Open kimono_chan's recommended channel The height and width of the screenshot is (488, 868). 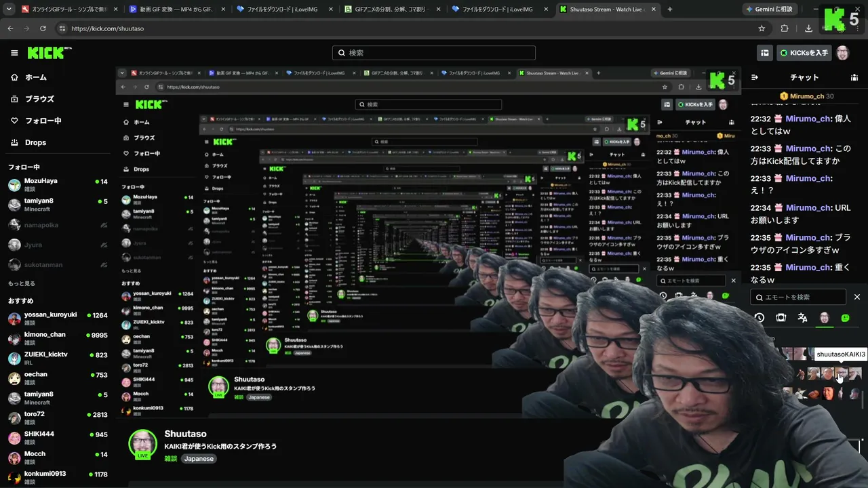(58, 338)
